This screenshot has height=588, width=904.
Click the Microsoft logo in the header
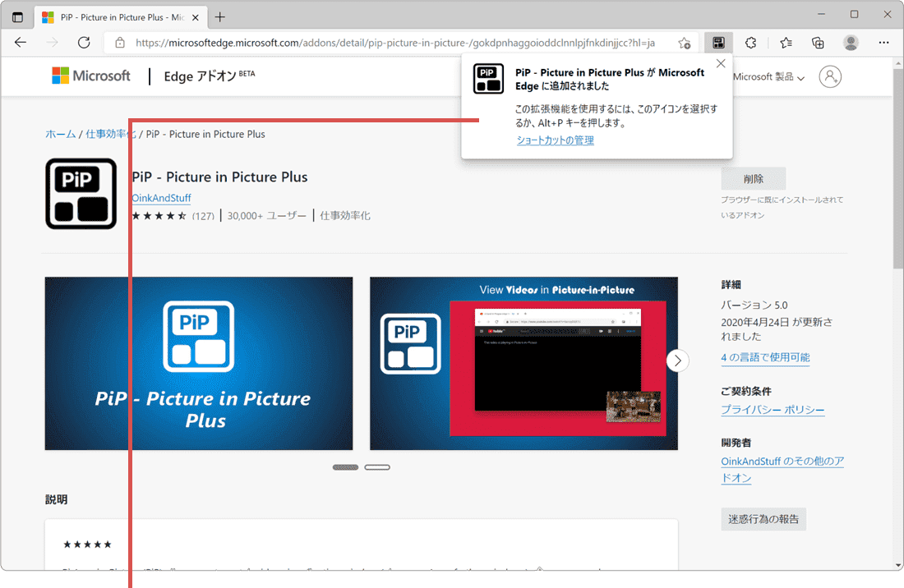(x=90, y=76)
